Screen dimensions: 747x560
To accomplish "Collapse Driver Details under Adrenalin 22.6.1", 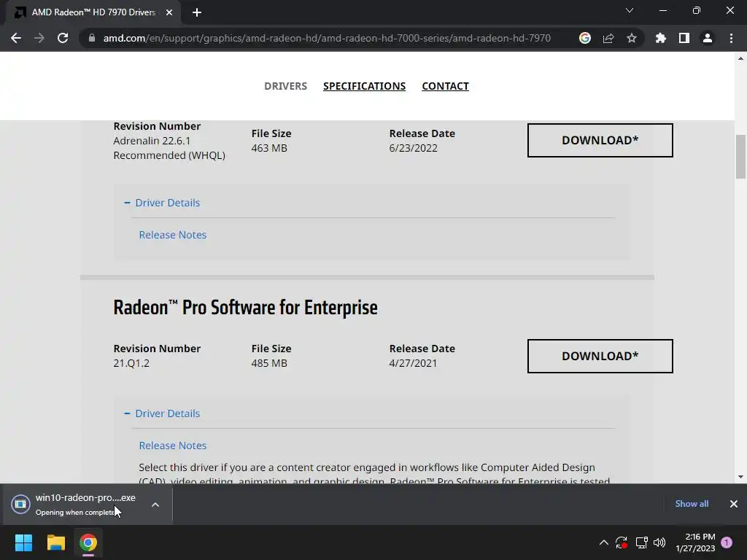I will 162,203.
